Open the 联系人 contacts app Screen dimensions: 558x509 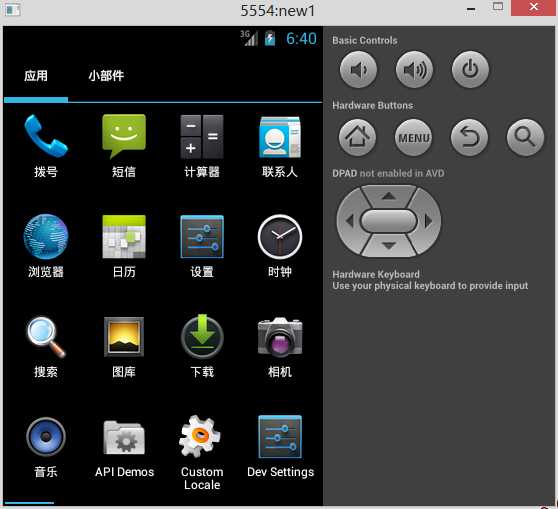pyautogui.click(x=280, y=136)
